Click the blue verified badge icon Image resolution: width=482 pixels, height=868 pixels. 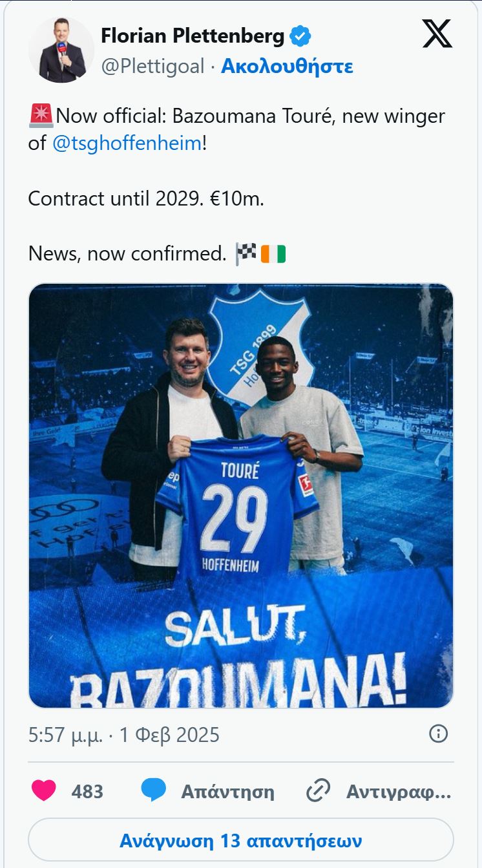tap(300, 37)
